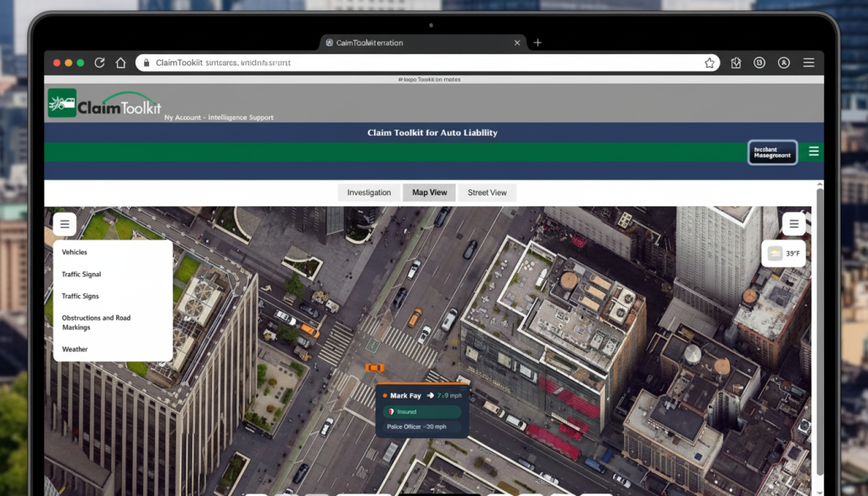Click the Incident Management button

(772, 152)
